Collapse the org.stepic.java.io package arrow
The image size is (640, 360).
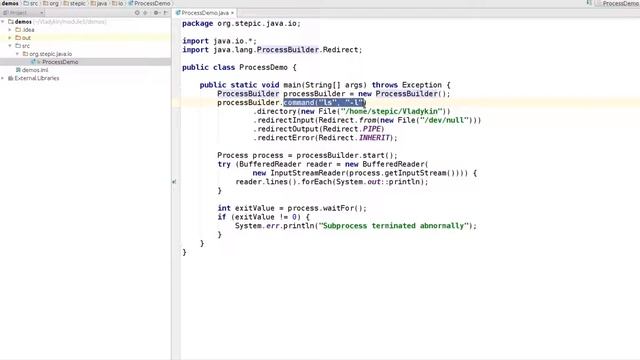18,54
